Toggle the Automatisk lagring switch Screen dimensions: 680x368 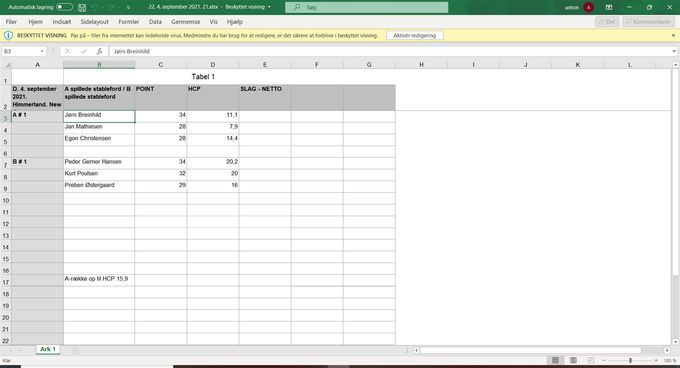(x=64, y=7)
